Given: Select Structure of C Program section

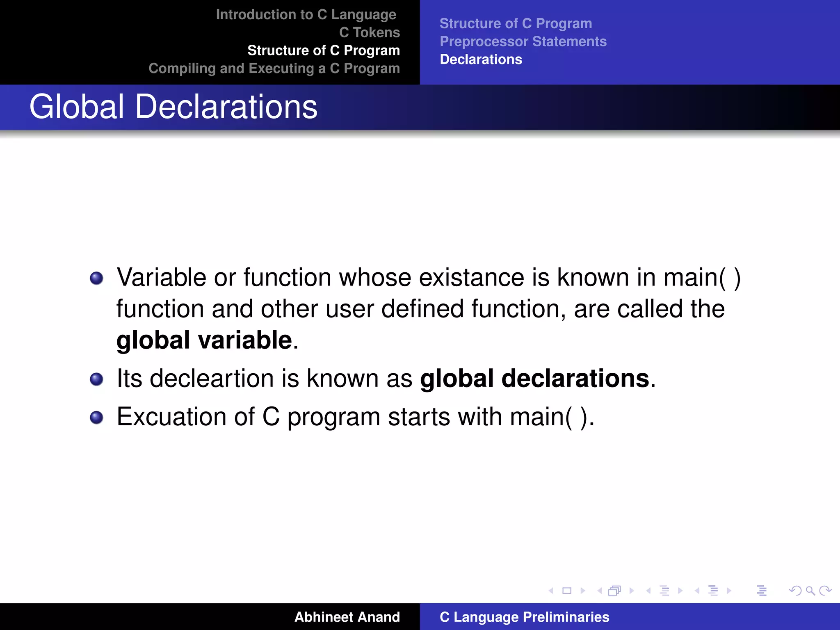Looking at the screenshot, I should coord(323,50).
